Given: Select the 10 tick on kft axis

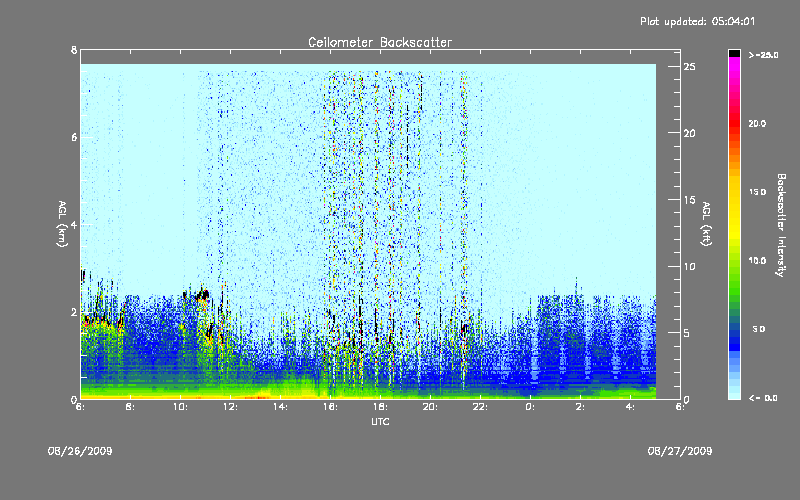Looking at the screenshot, I should [x=689, y=266].
